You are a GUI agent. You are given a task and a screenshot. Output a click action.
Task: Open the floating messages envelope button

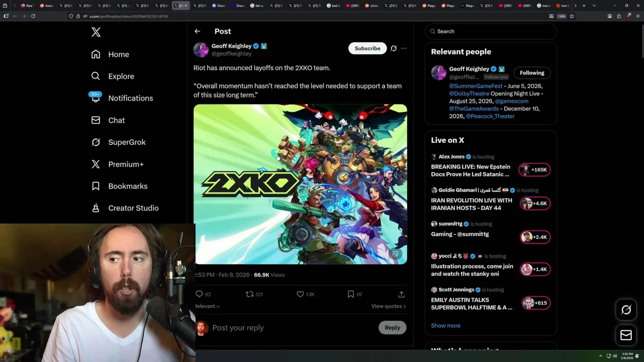(x=626, y=335)
